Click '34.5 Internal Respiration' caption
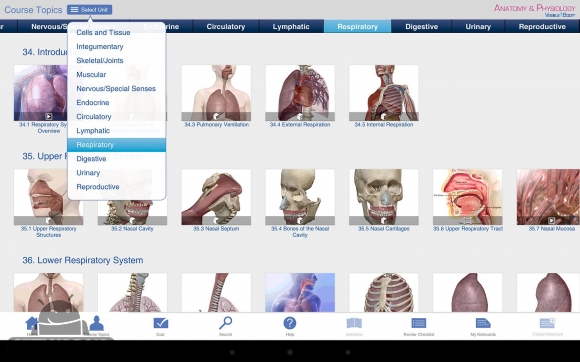This screenshot has width=580, height=362. 384,125
